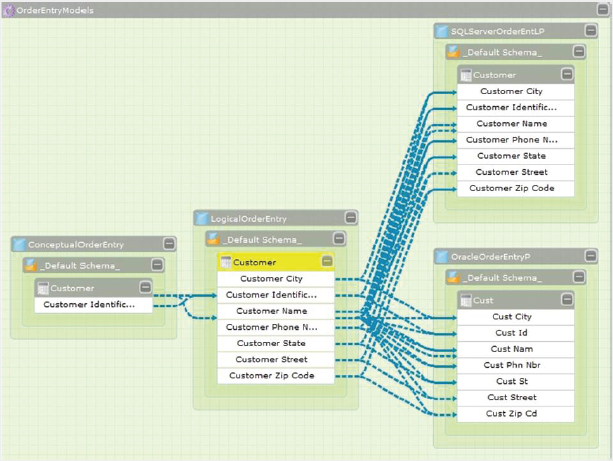Viewport: 613px width, 461px height.
Task: Click the ConceptualOrderEntry header title
Action: (76, 245)
